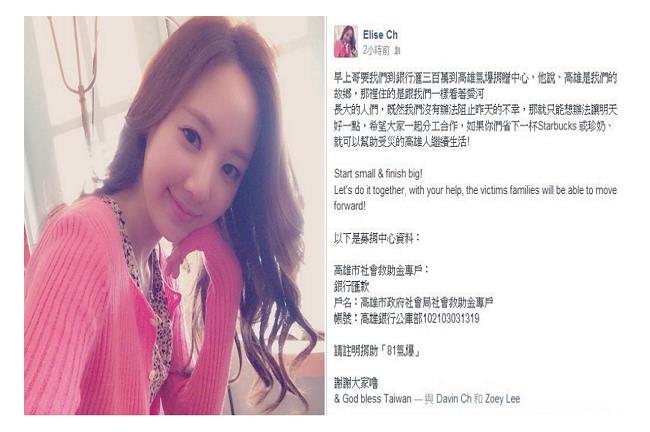This screenshot has width=650, height=432.
Task: Click the 謝謝大家嚕 closing line
Action: 356,383
